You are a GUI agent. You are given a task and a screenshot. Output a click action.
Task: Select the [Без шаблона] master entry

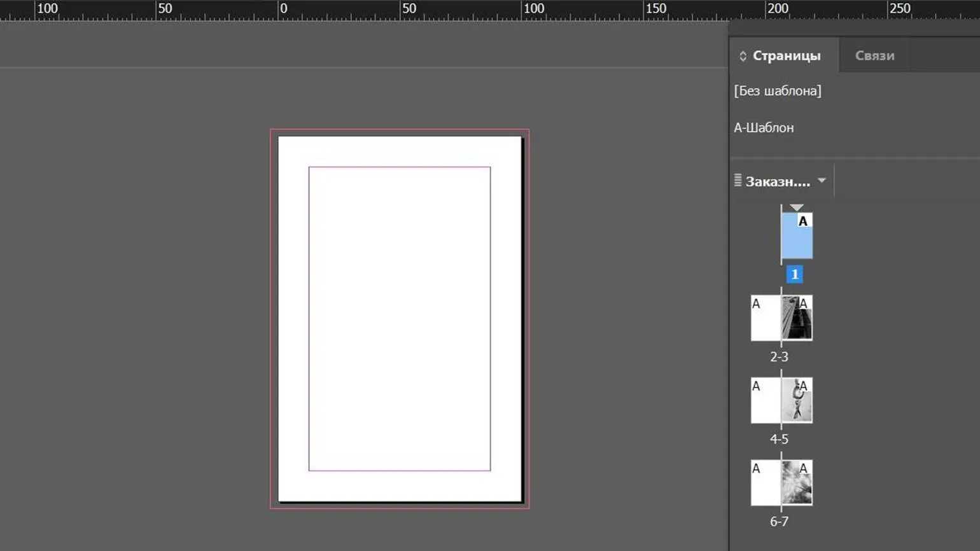pyautogui.click(x=778, y=91)
